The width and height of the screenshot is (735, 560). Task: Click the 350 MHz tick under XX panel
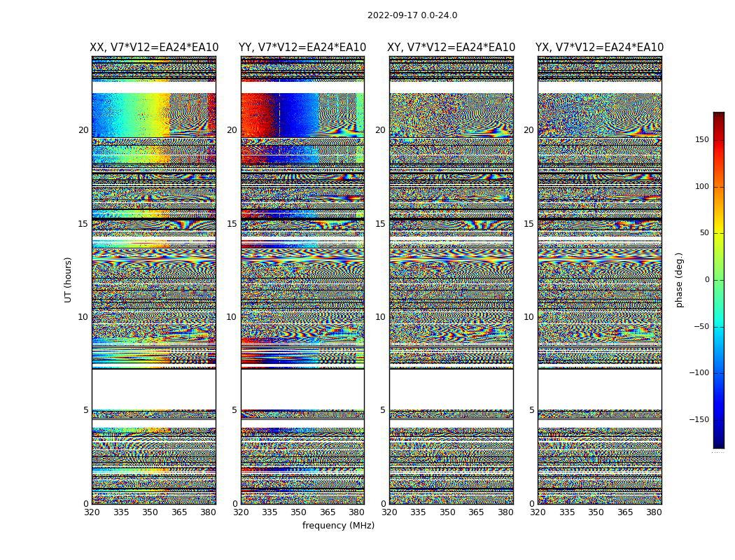tap(150, 512)
